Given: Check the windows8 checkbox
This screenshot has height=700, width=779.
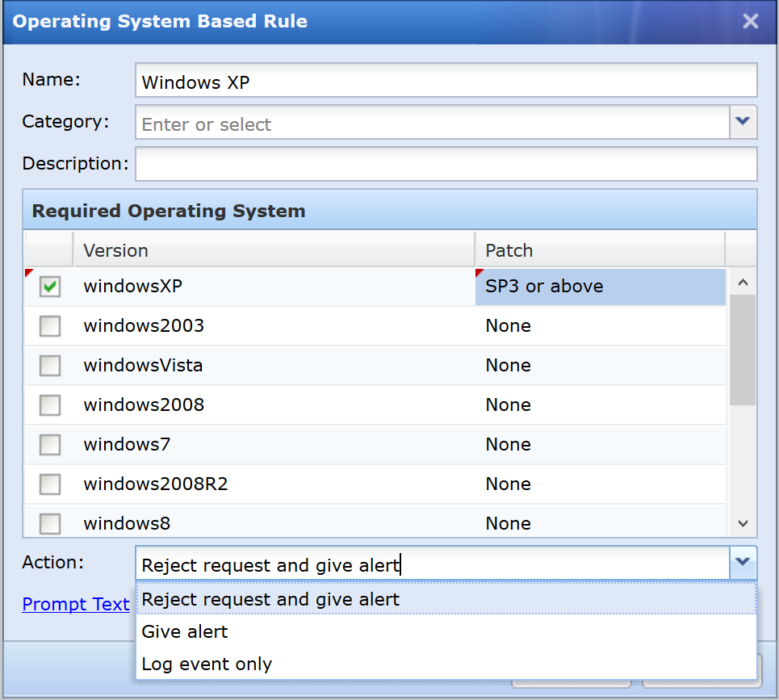Looking at the screenshot, I should tap(50, 524).
